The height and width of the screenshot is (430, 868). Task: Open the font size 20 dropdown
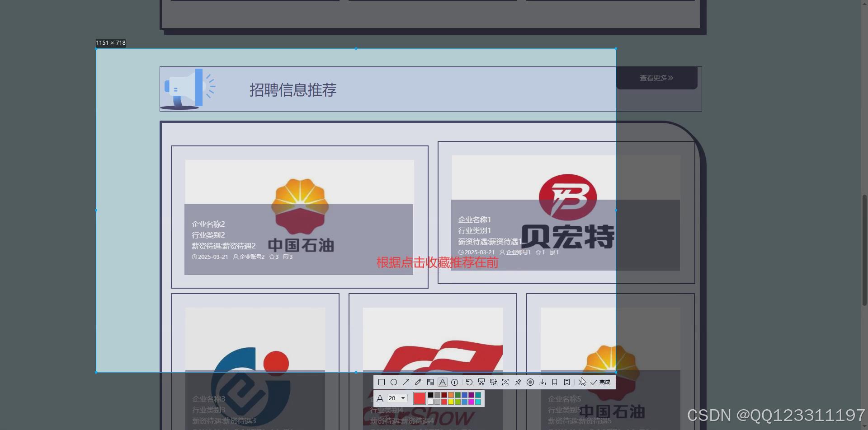[x=397, y=398]
